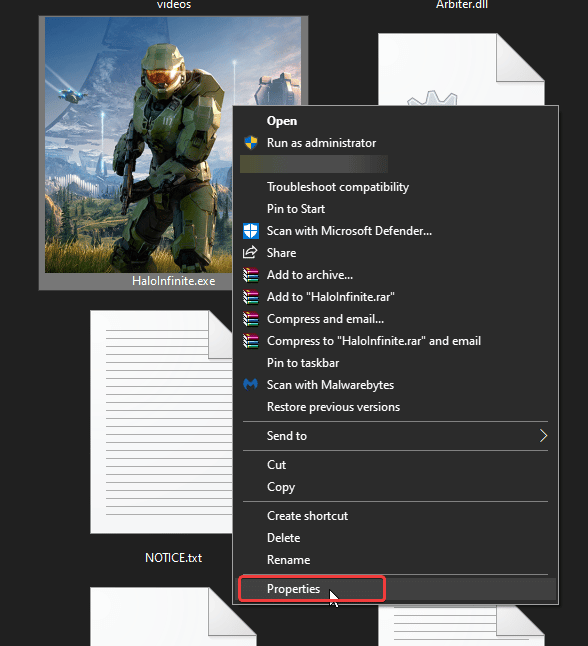The width and height of the screenshot is (588, 646).
Task: Choose Rename from the menu
Action: [x=288, y=560]
